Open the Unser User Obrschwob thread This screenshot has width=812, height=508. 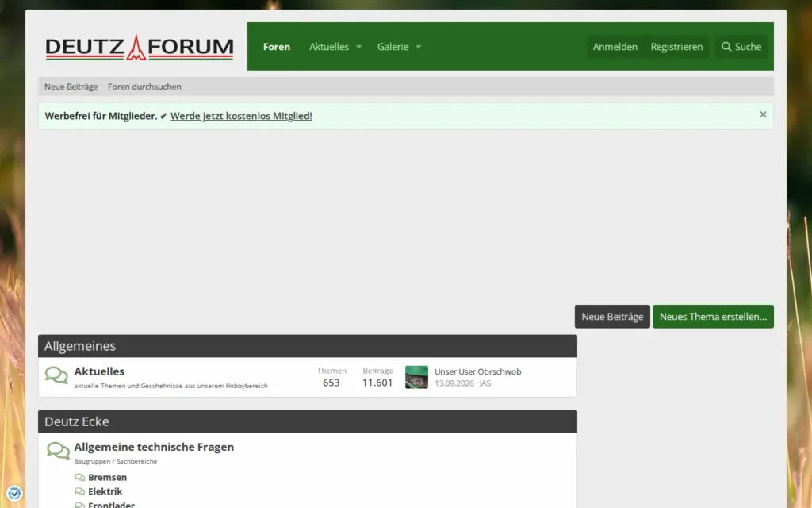(477, 371)
